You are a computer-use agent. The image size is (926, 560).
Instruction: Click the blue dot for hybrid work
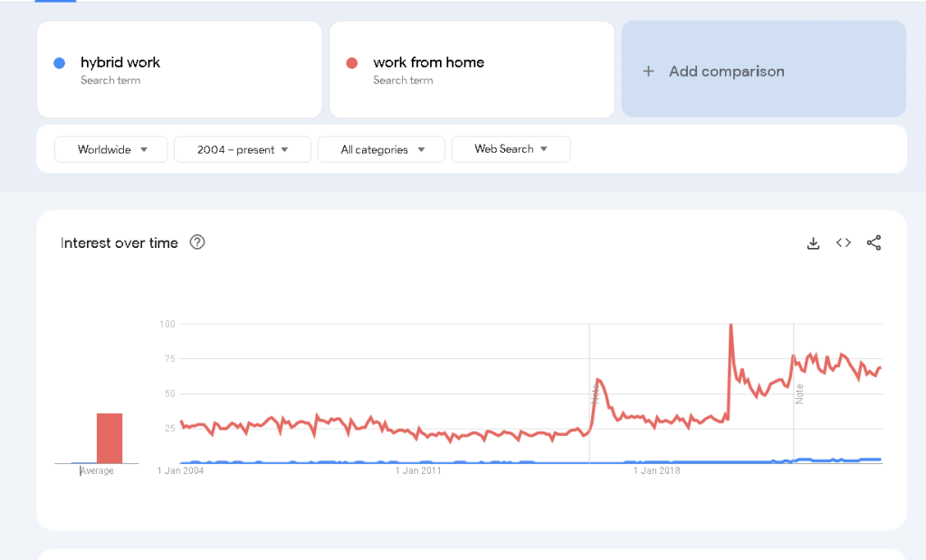click(59, 63)
